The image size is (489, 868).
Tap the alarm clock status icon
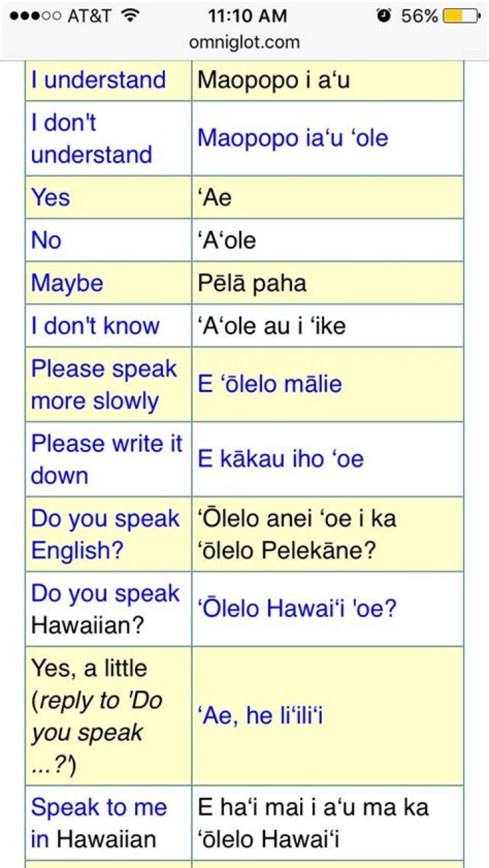tap(384, 16)
